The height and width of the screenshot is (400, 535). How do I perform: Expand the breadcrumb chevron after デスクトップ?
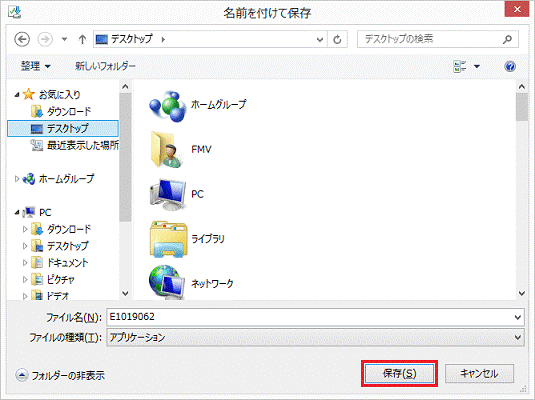click(163, 40)
